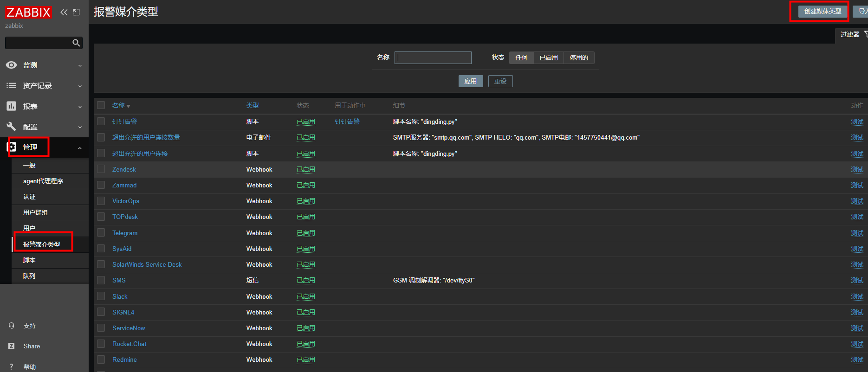
Task: Toggle sidebar auto-hide icon next to logo
Action: [x=77, y=12]
